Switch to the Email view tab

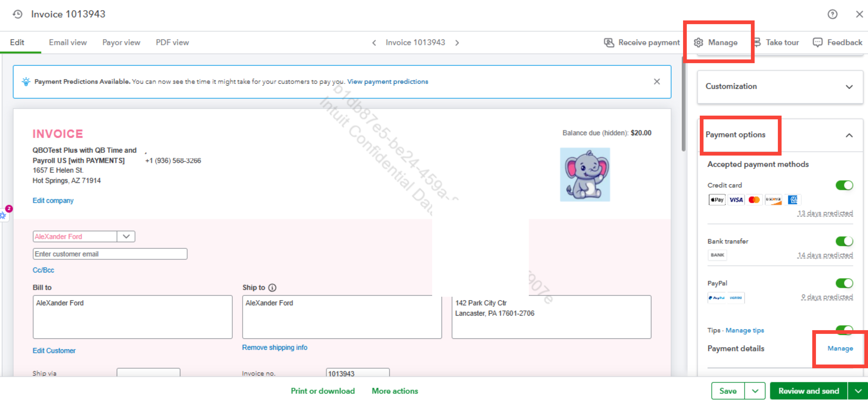coord(68,43)
